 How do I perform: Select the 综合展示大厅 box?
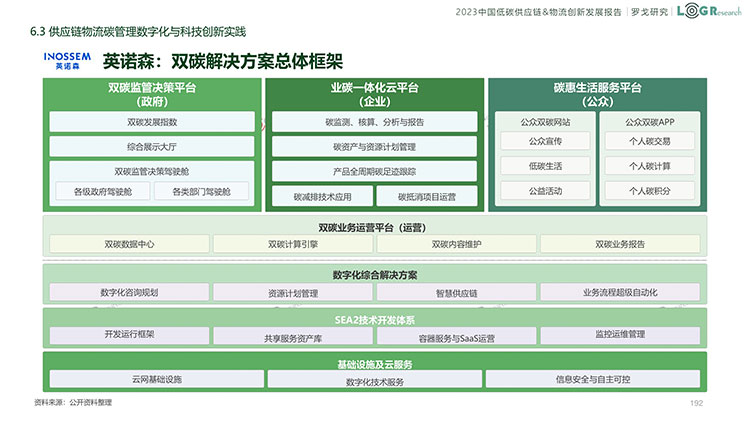152,147
